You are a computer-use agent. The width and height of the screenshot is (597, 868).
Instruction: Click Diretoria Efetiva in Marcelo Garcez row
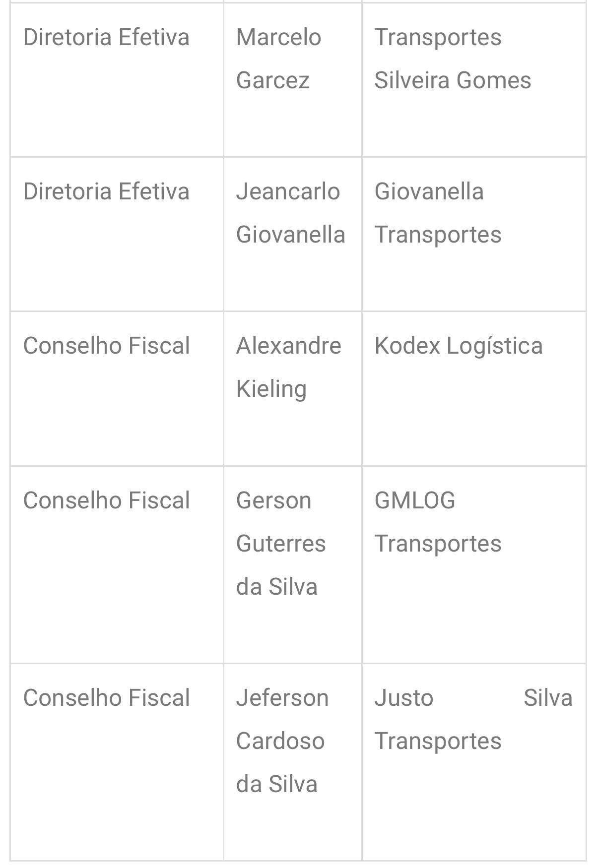(106, 38)
